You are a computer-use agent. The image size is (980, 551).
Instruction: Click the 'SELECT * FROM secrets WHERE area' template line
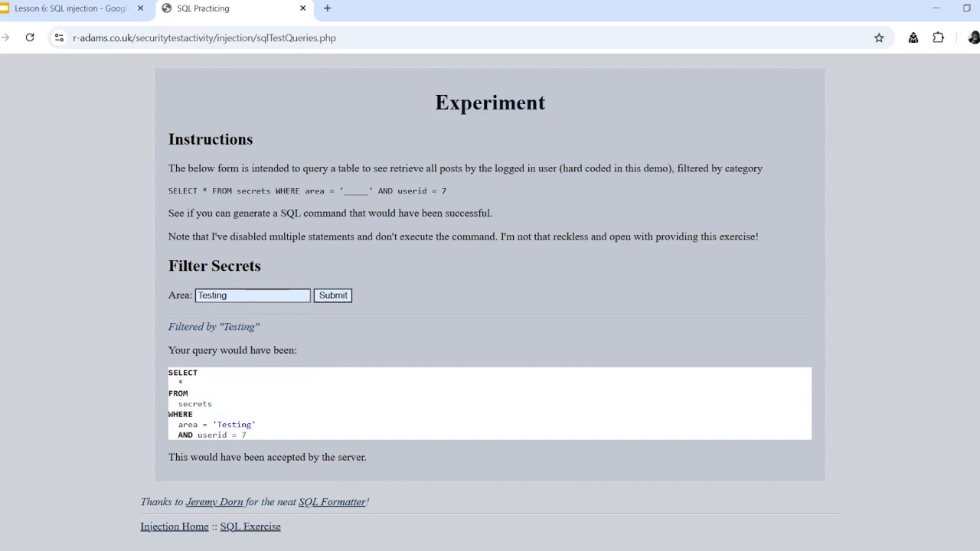point(307,191)
